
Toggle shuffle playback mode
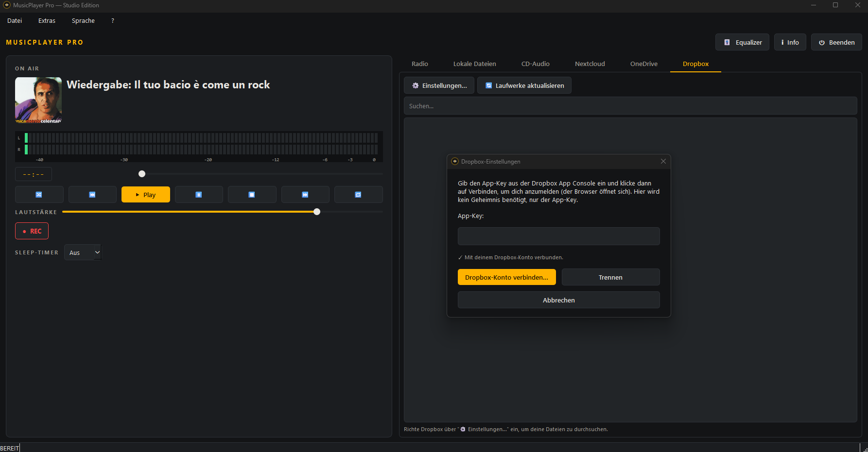coord(39,195)
